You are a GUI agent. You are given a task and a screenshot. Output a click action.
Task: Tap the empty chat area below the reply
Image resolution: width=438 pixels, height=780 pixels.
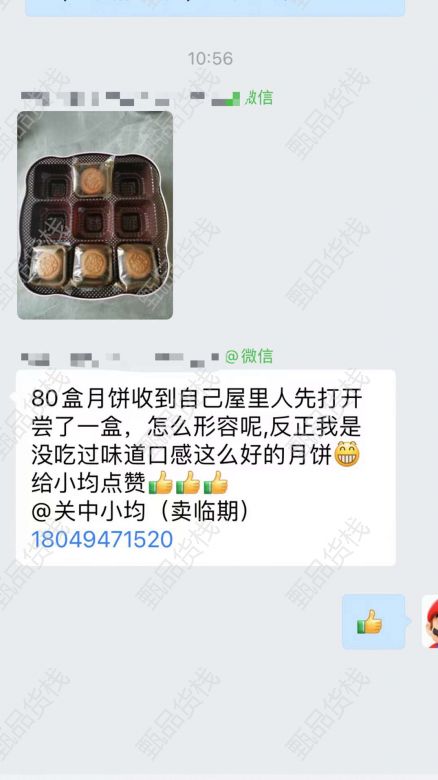coord(219,711)
